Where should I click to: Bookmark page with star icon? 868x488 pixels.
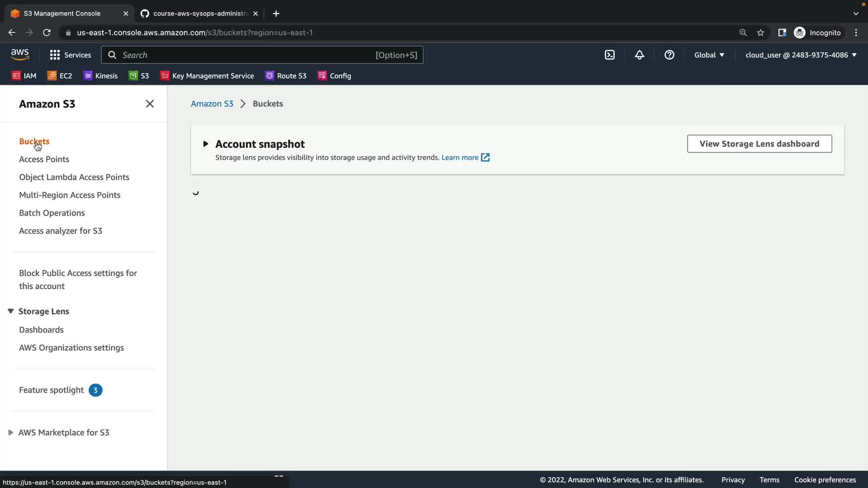tap(760, 33)
